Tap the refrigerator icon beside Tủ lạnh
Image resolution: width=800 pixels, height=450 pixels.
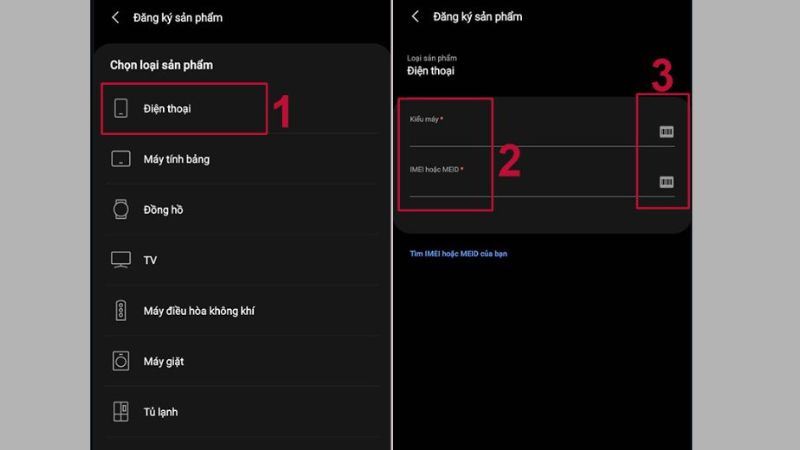coord(121,411)
